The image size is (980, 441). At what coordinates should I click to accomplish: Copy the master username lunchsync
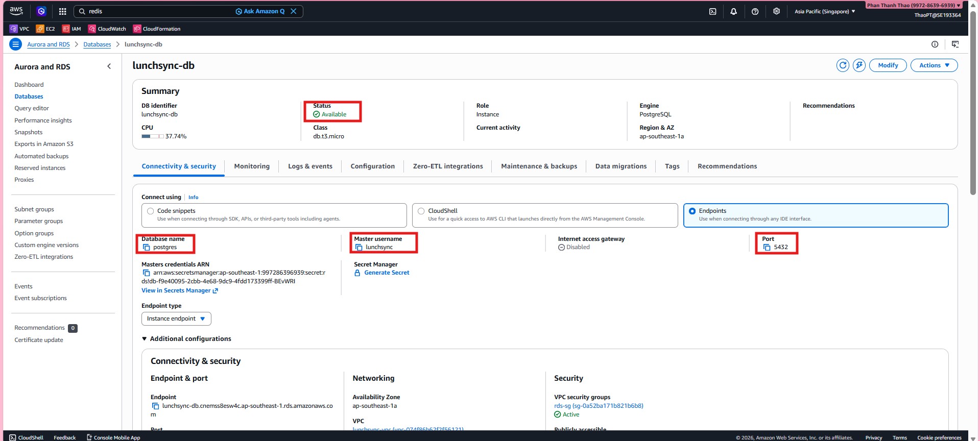(359, 248)
